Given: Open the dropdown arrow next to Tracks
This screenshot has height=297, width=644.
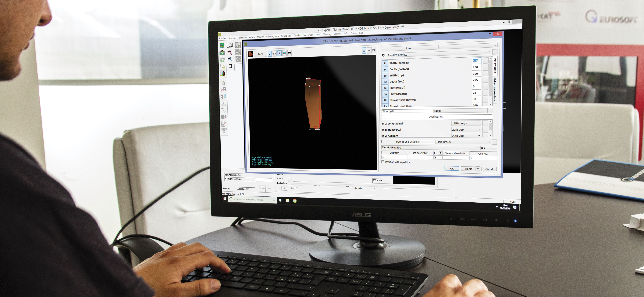Looking at the screenshot, I should tap(478, 169).
